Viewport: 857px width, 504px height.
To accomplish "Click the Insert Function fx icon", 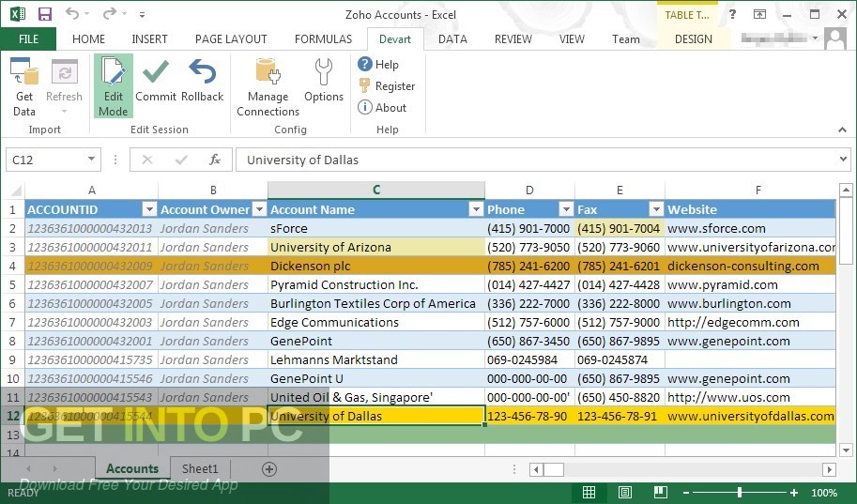I will coord(215,160).
